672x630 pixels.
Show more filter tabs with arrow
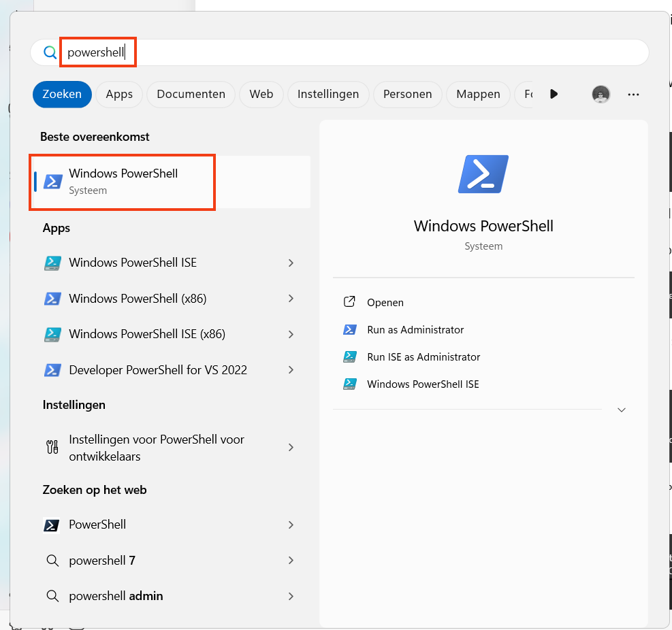pos(554,94)
